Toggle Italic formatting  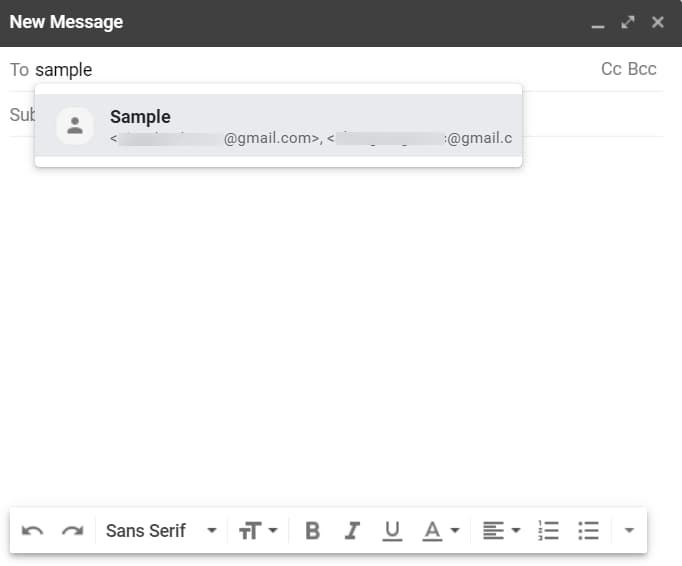351,531
